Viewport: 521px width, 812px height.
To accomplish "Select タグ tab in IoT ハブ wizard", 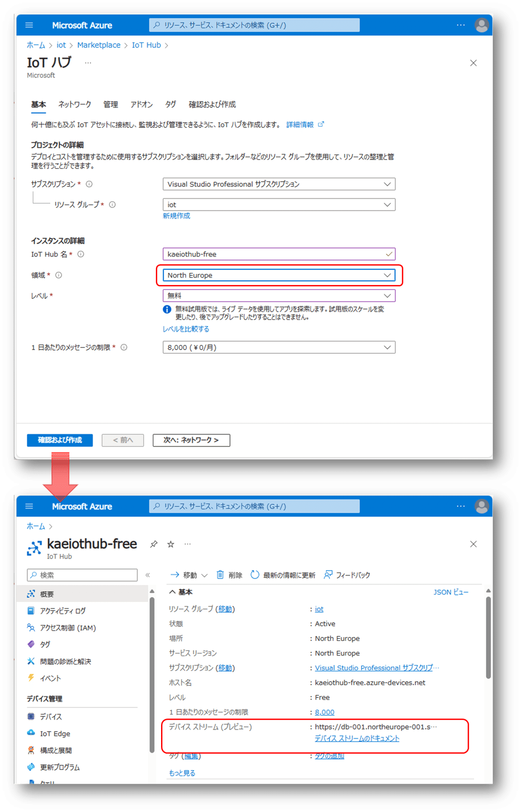I will tap(171, 105).
